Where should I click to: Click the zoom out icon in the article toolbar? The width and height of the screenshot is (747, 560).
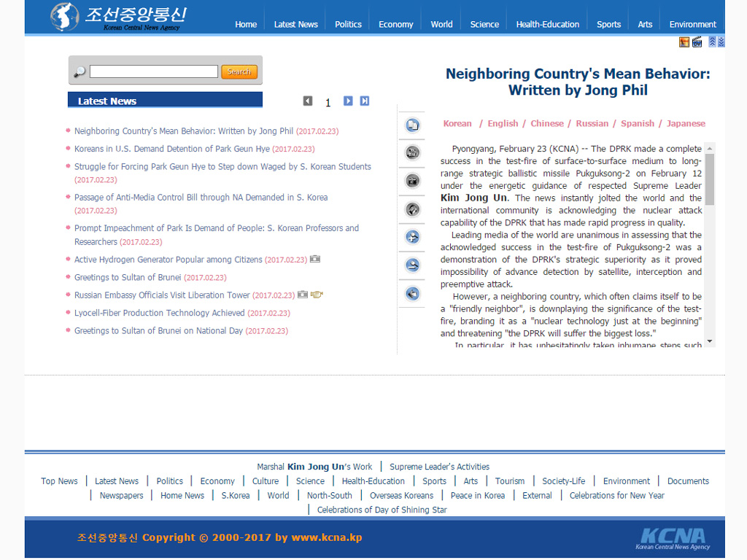click(413, 265)
